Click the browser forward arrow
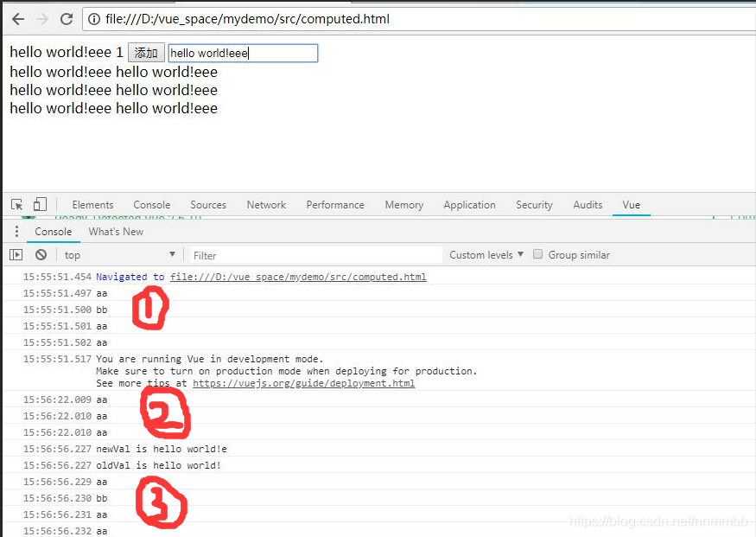The height and width of the screenshot is (537, 756). pyautogui.click(x=42, y=19)
